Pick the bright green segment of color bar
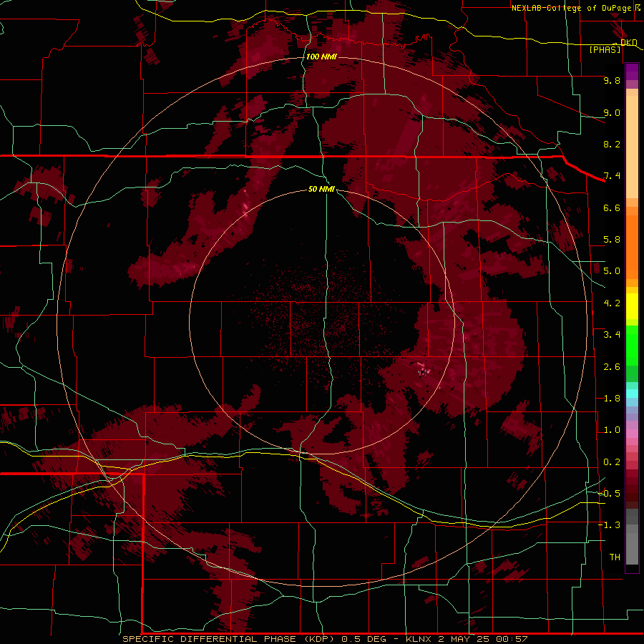 click(632, 345)
